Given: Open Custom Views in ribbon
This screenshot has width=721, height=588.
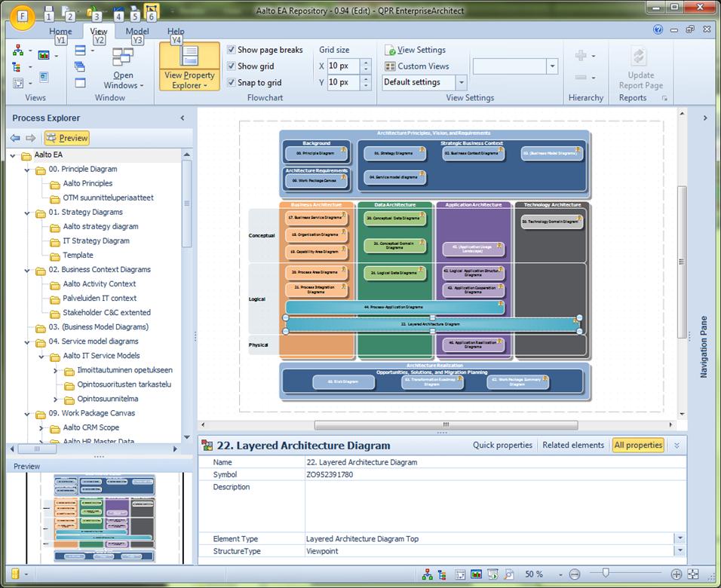Looking at the screenshot, I should 417,66.
